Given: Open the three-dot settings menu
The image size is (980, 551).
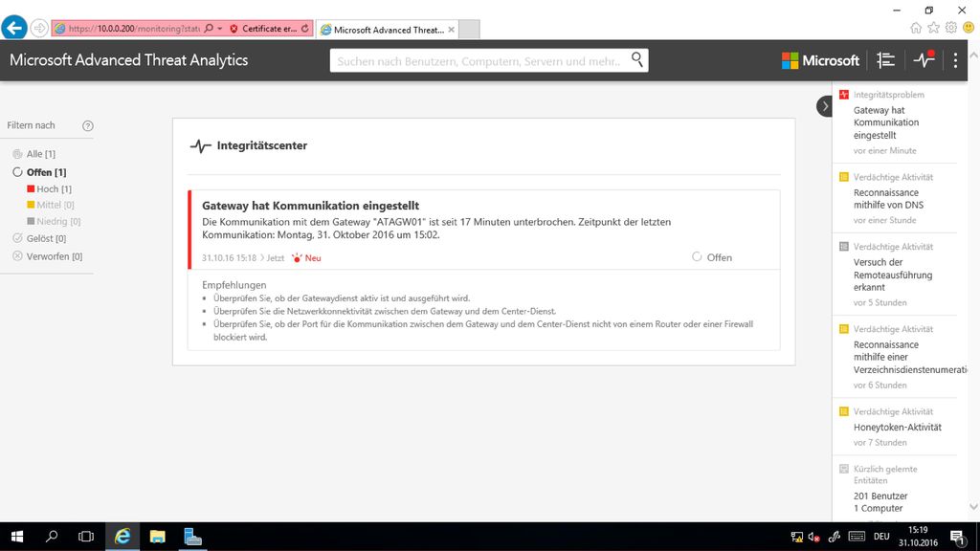Looking at the screenshot, I should click(x=955, y=60).
